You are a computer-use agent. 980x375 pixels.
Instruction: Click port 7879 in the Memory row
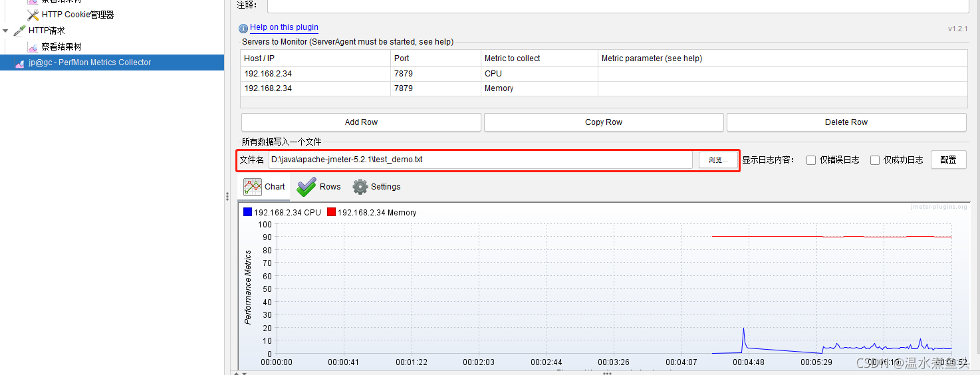[x=436, y=88]
